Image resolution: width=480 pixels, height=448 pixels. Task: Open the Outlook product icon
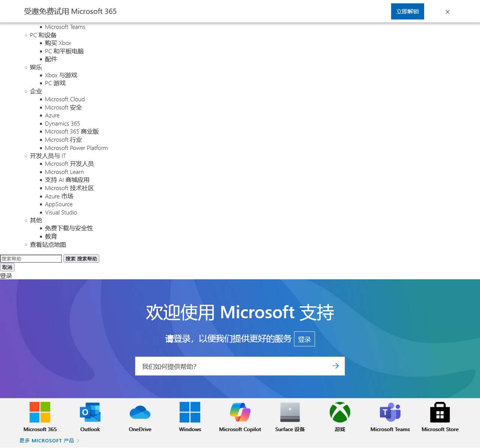point(90,412)
